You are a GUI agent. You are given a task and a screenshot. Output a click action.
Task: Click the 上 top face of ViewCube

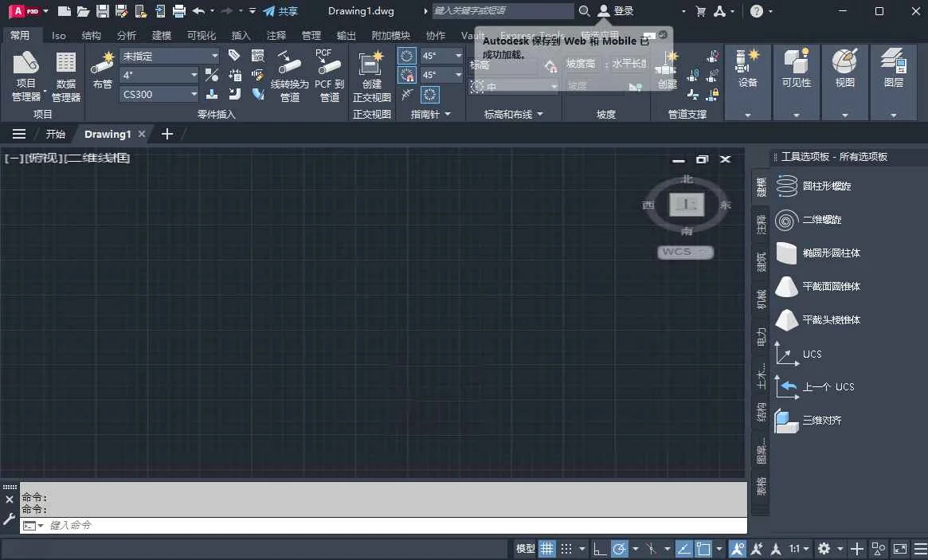tap(687, 204)
